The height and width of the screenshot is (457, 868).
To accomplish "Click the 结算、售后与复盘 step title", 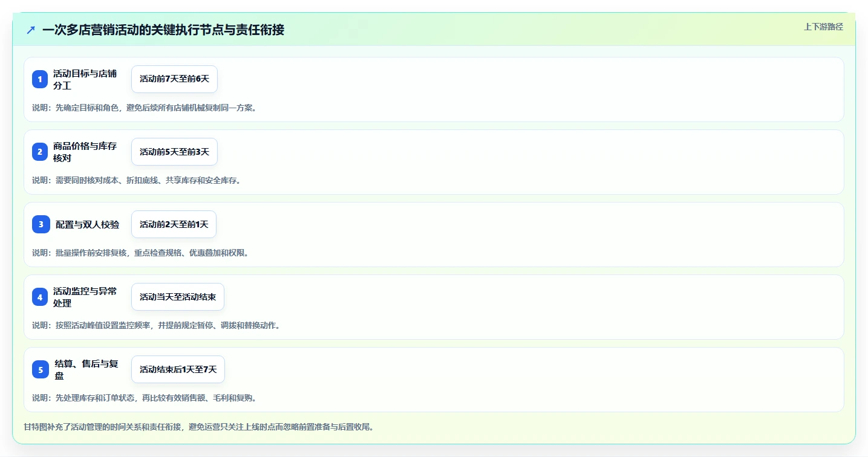I will pyautogui.click(x=86, y=369).
